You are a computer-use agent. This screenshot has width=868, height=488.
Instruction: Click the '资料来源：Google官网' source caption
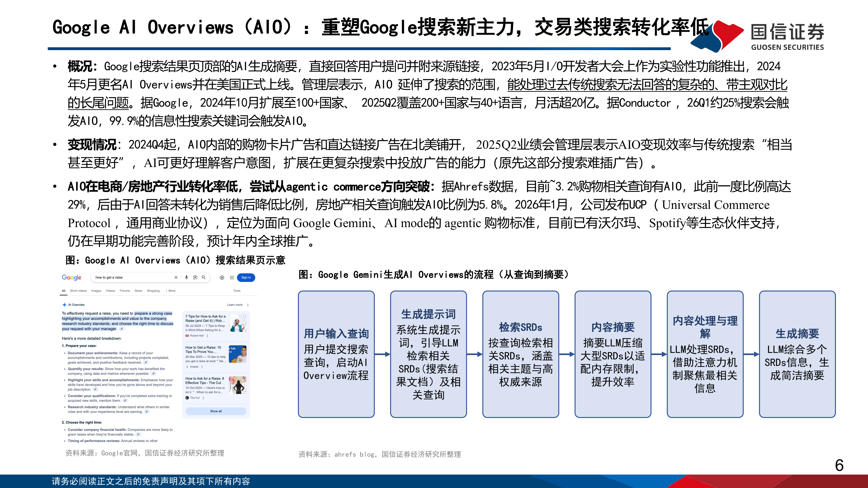pyautogui.click(x=145, y=453)
